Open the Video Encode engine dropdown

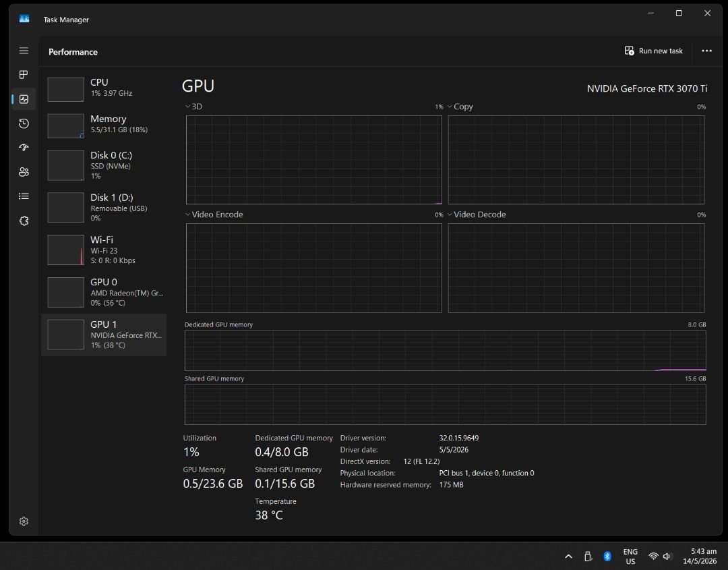point(214,215)
